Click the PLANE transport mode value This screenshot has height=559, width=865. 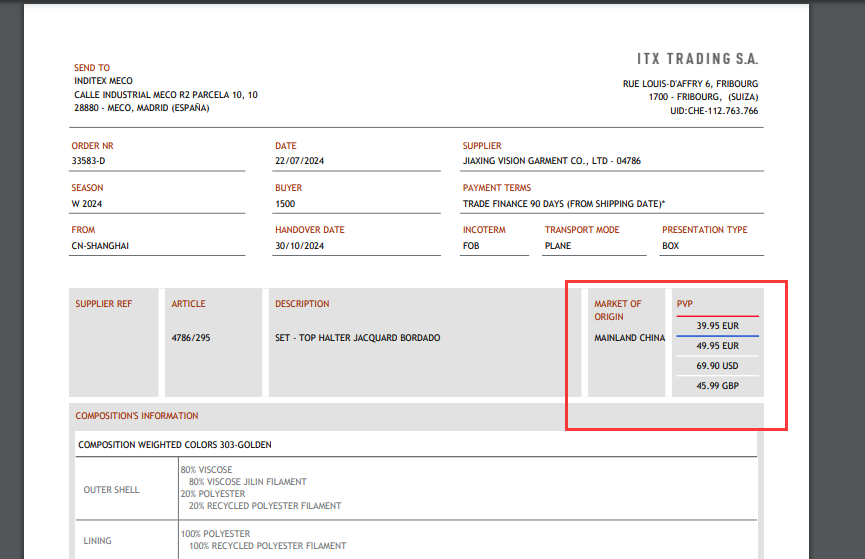558,245
